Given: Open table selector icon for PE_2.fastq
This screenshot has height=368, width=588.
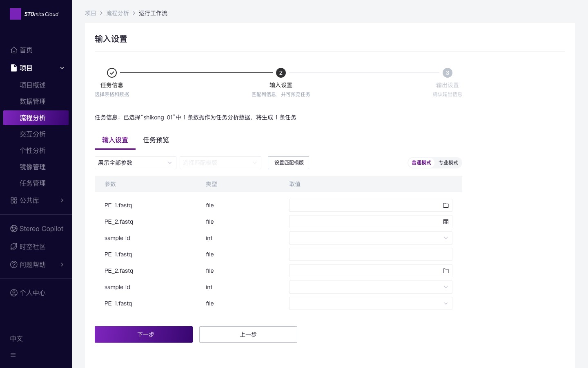Looking at the screenshot, I should click(445, 222).
